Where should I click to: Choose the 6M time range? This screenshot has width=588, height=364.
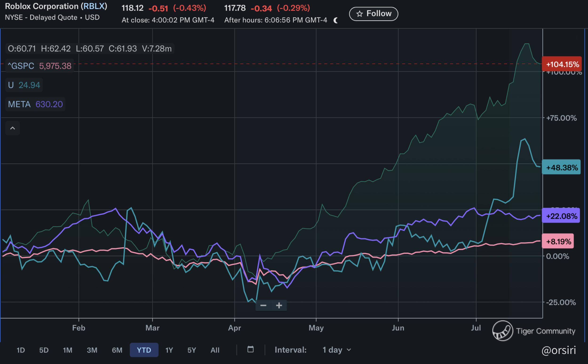coord(117,350)
